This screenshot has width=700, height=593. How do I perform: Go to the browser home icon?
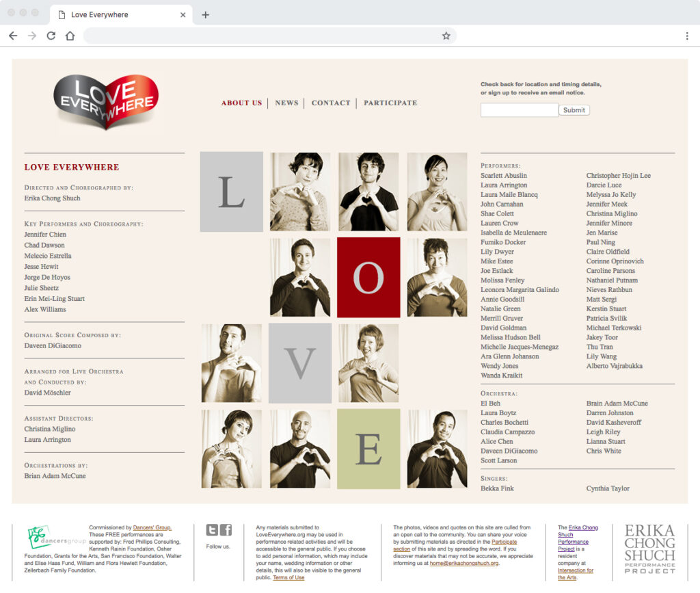click(70, 36)
